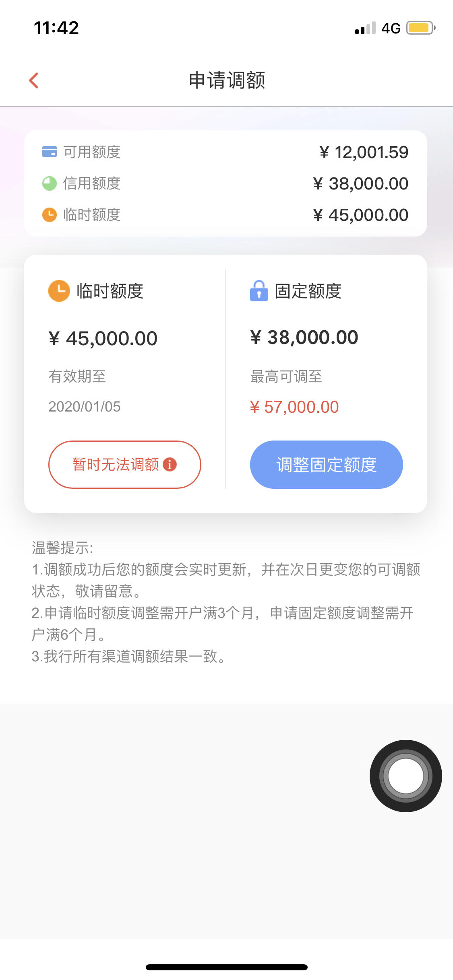Select the ¥57,000.00 maximum limit text
Viewport: 453px width, 980px height.
tap(294, 407)
